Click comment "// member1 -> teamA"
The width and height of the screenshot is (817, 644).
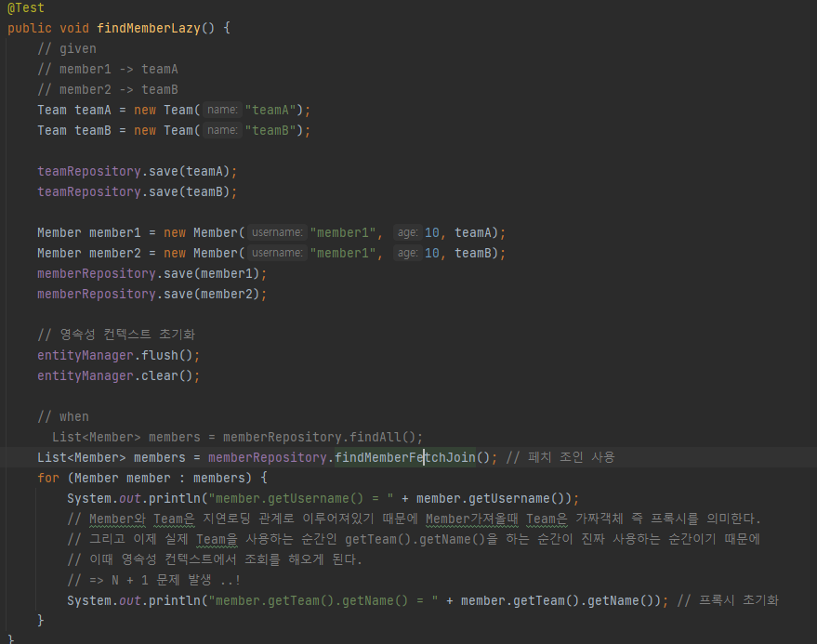[108, 69]
